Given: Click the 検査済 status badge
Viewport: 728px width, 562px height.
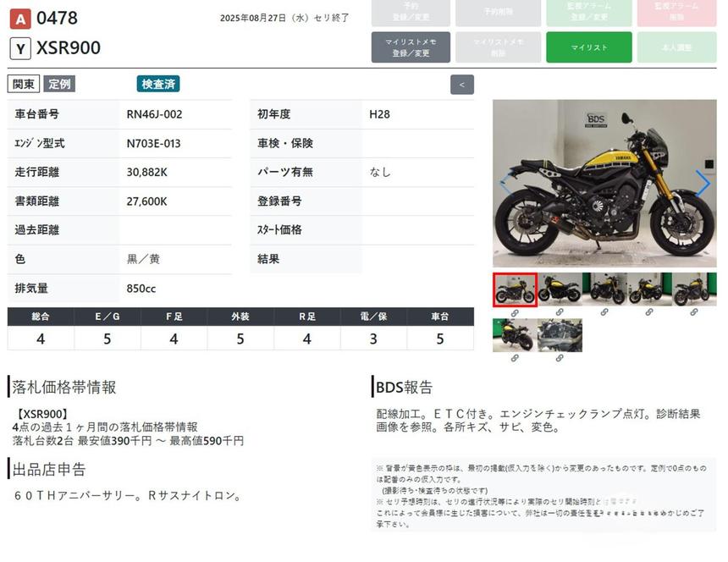Looking at the screenshot, I should (x=158, y=84).
